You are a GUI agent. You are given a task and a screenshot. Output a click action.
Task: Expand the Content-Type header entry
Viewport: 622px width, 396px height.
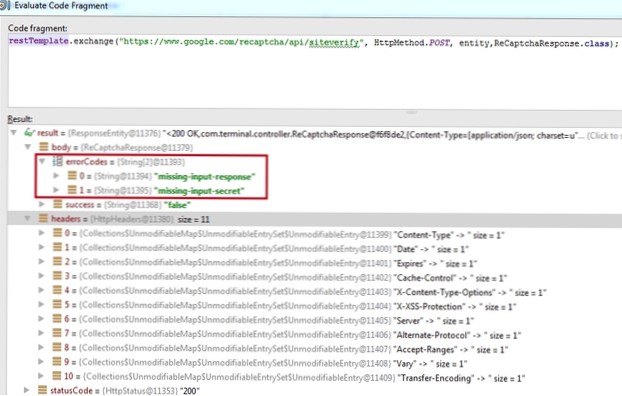[x=42, y=233]
